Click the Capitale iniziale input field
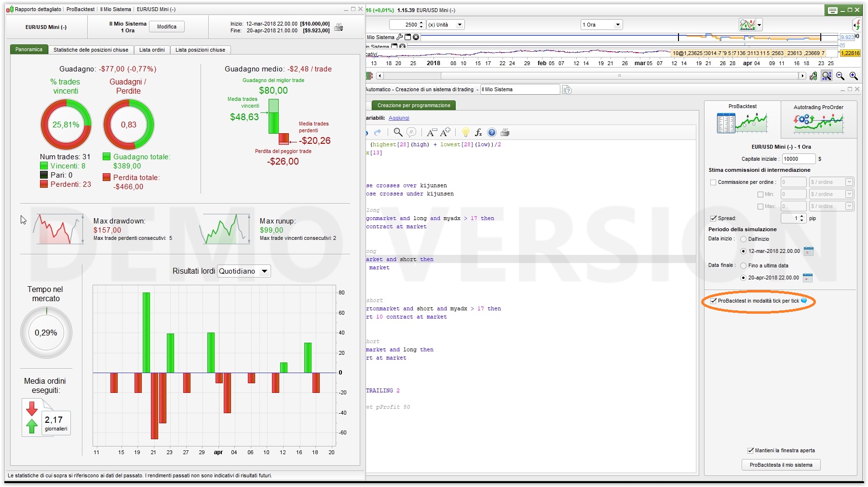 point(799,159)
